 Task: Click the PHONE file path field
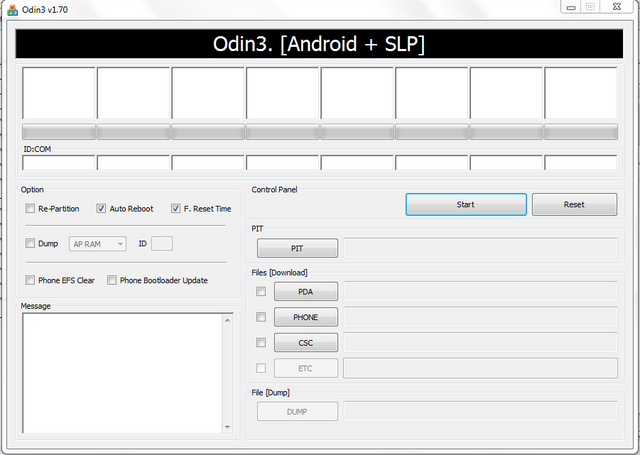click(480, 317)
